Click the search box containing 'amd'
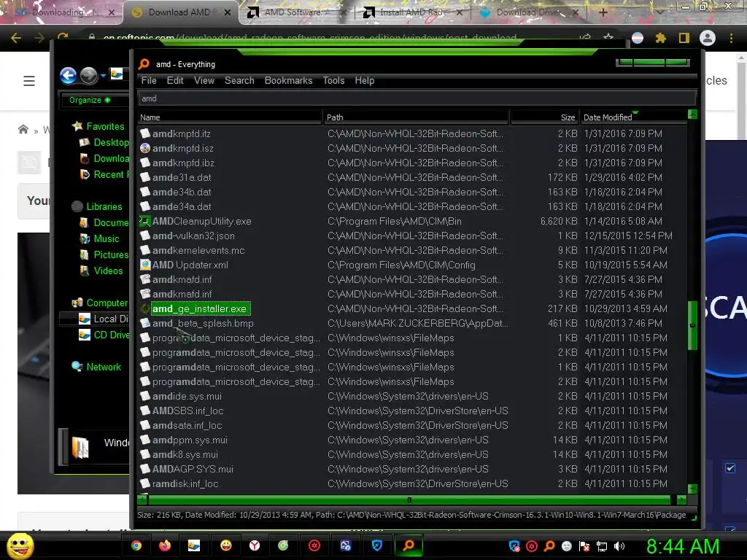 coord(417,98)
